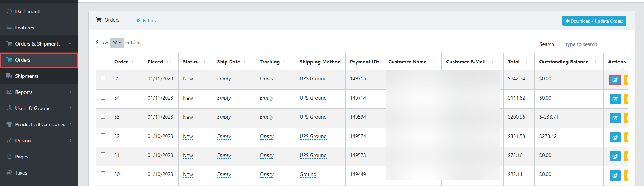Edit UPS Ground shipping for order 32

(x=313, y=136)
